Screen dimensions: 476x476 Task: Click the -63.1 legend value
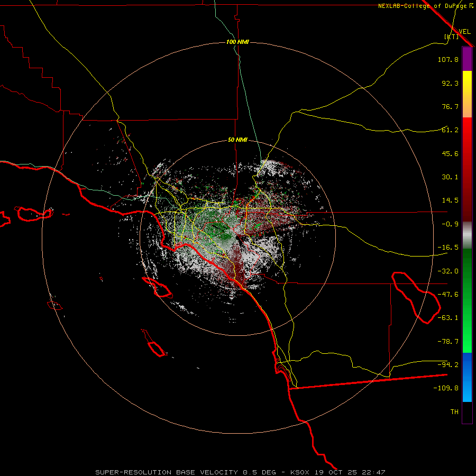(448, 318)
